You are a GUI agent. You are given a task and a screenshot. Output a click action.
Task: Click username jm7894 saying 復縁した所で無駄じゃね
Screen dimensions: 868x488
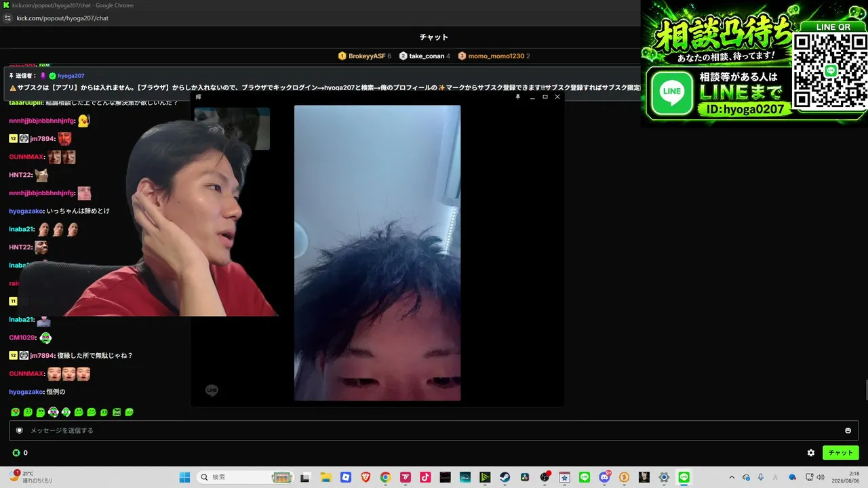pyautogui.click(x=42, y=355)
